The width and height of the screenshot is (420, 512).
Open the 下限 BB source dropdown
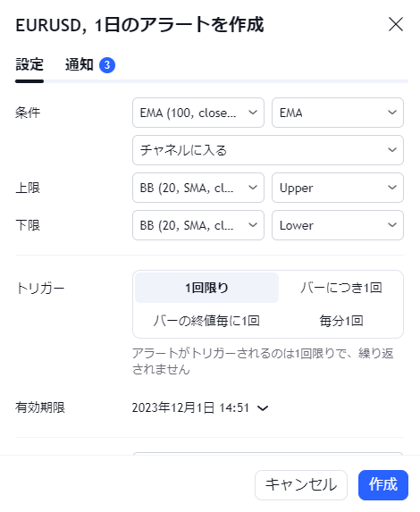click(198, 225)
